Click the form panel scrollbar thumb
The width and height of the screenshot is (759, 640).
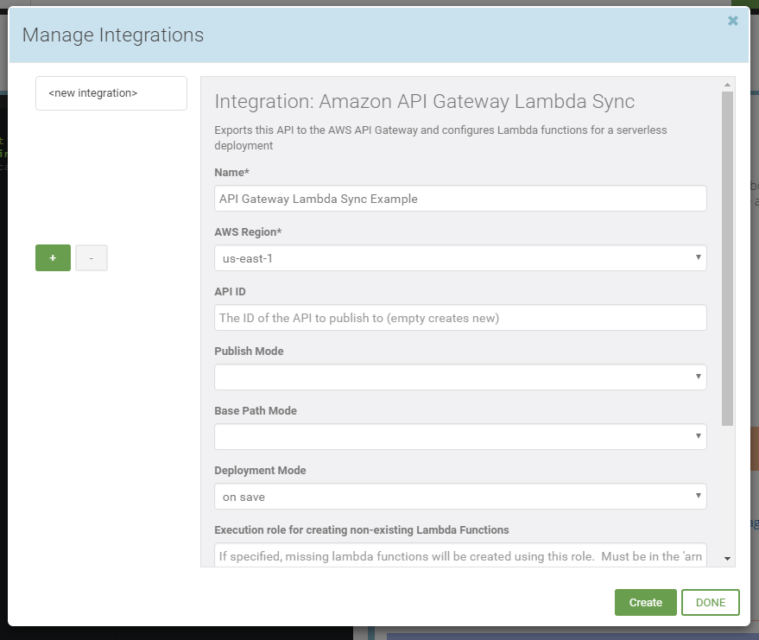click(x=727, y=259)
